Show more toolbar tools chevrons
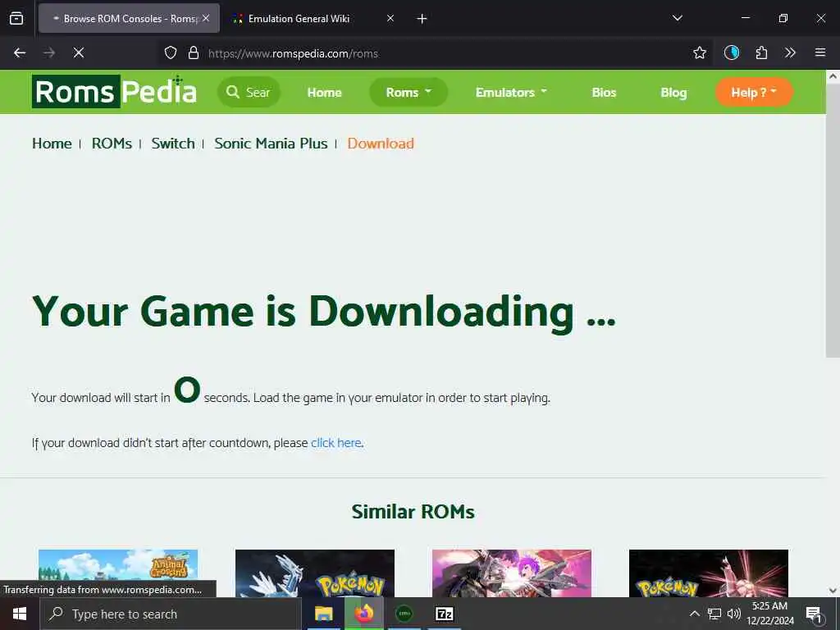 [790, 52]
